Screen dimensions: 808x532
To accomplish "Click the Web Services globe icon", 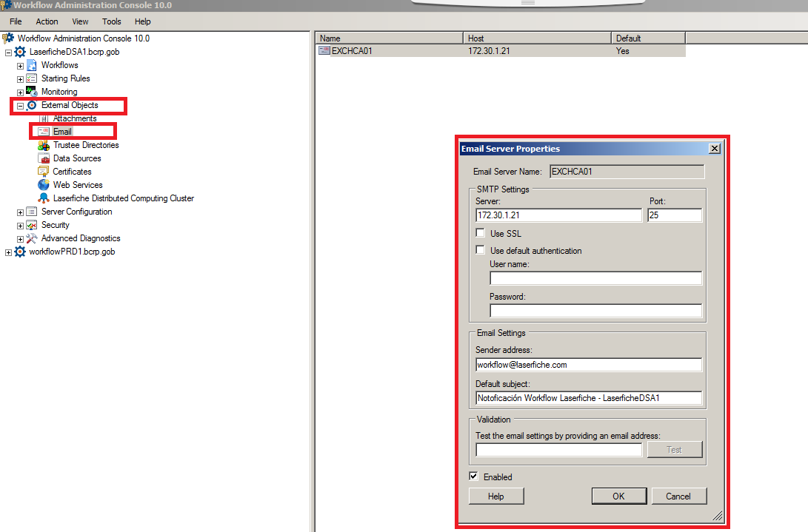I will coord(44,185).
